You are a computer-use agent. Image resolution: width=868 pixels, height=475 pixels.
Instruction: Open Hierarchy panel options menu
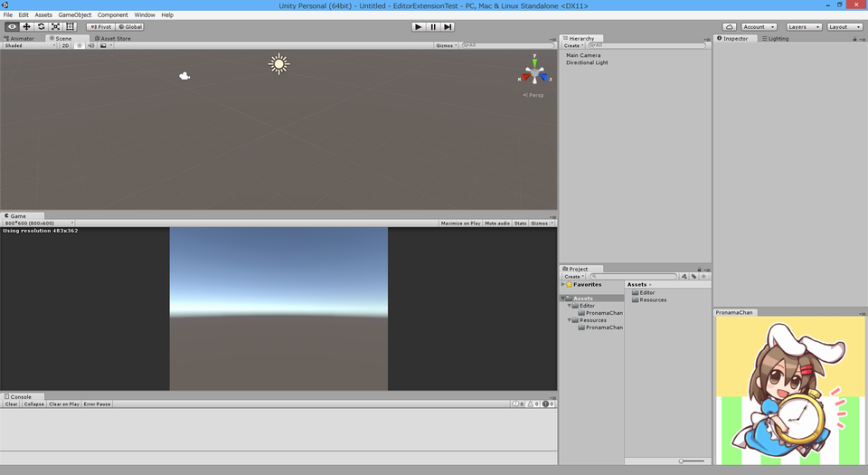tap(706, 39)
